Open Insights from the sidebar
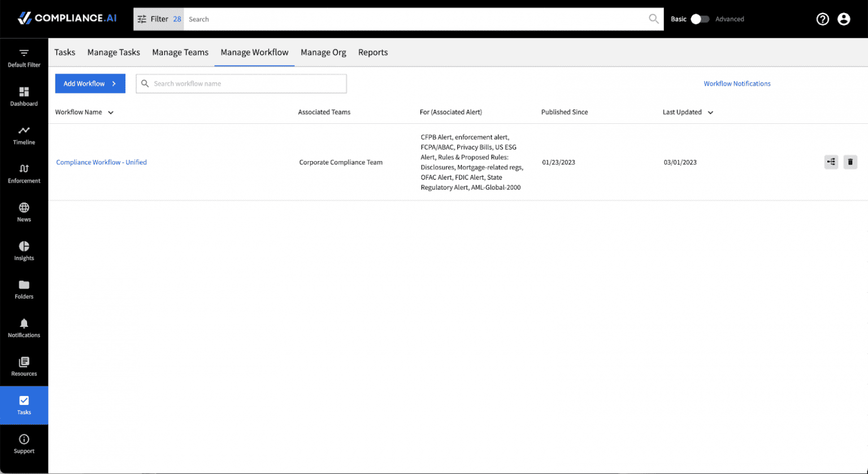Image resolution: width=868 pixels, height=474 pixels. 24,251
